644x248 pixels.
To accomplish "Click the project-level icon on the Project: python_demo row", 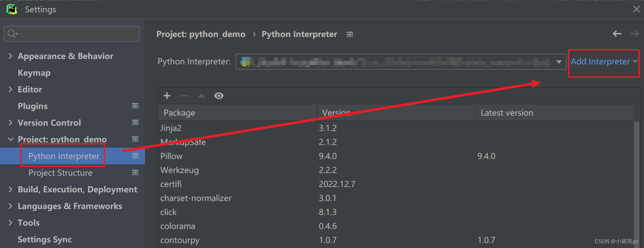I will pyautogui.click(x=135, y=139).
